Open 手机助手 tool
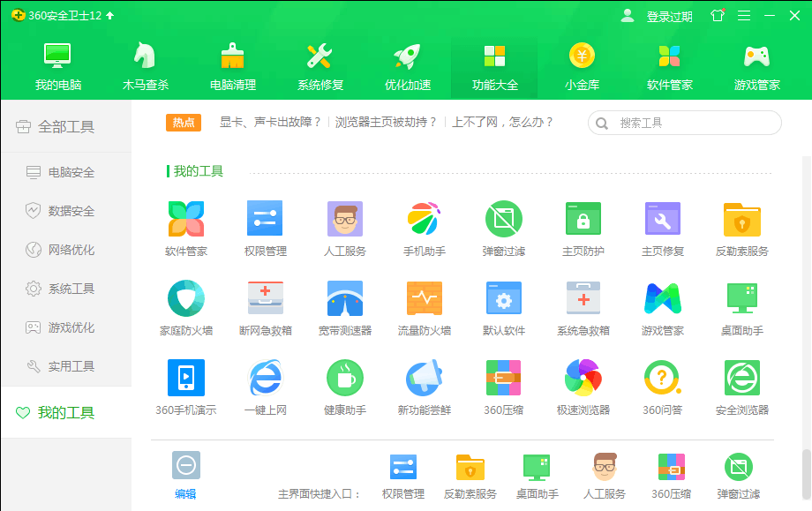This screenshot has height=511, width=812. pos(425,219)
